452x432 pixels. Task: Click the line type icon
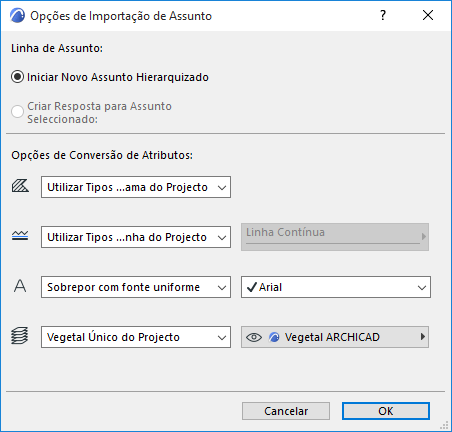click(20, 236)
